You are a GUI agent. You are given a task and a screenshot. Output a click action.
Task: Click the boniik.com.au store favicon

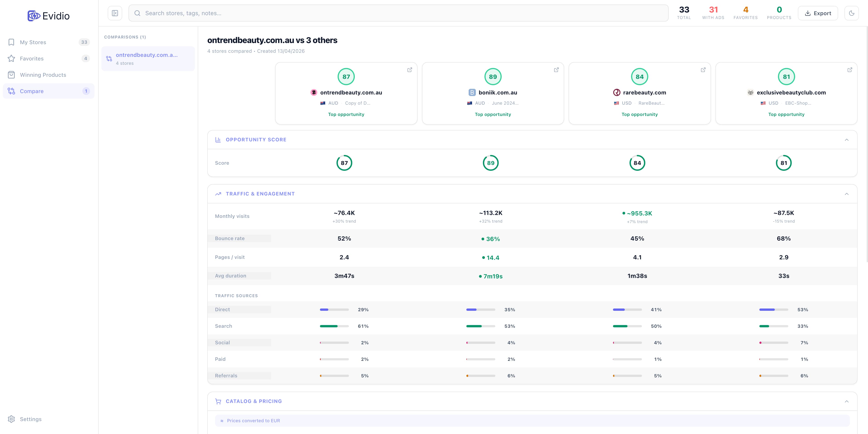point(472,92)
